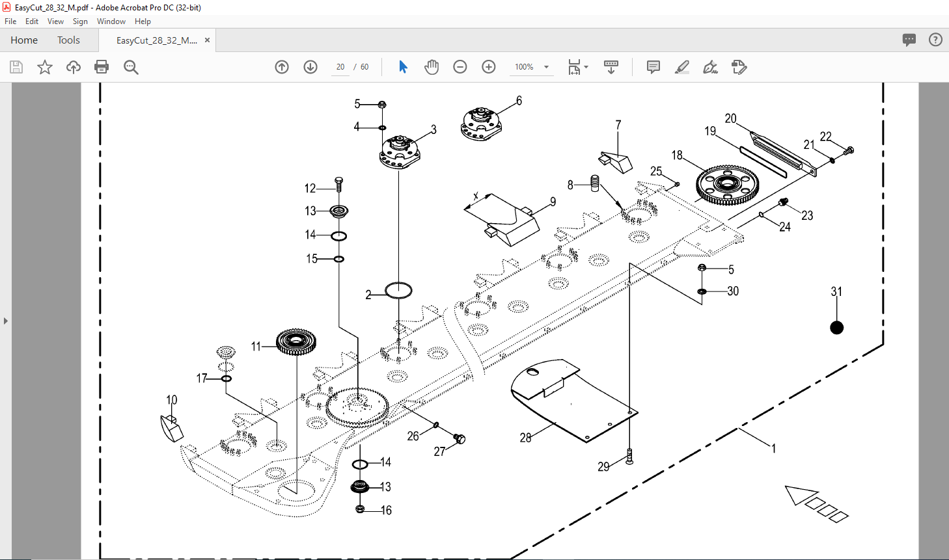Viewport: 949px width, 560px height.
Task: Click part number 12 label near the bolt
Action: click(x=310, y=189)
